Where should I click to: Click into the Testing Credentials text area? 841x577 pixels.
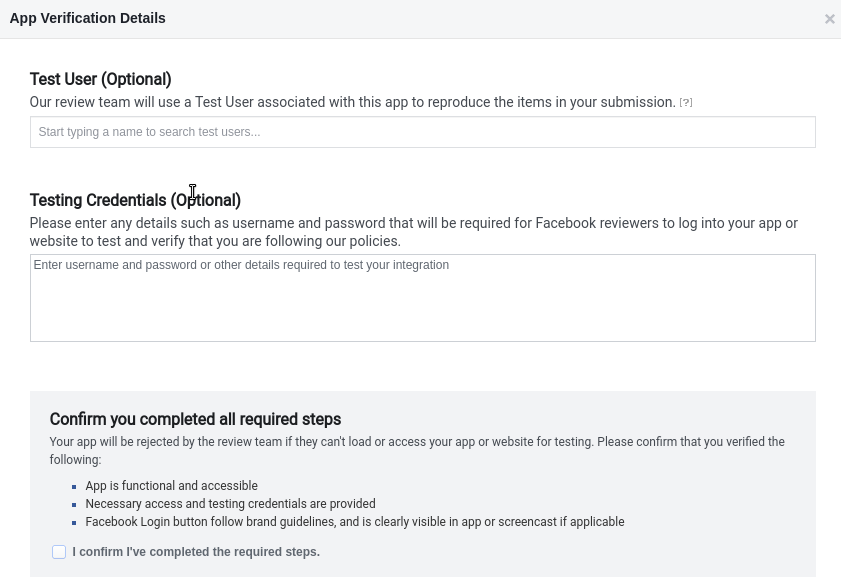tap(423, 298)
